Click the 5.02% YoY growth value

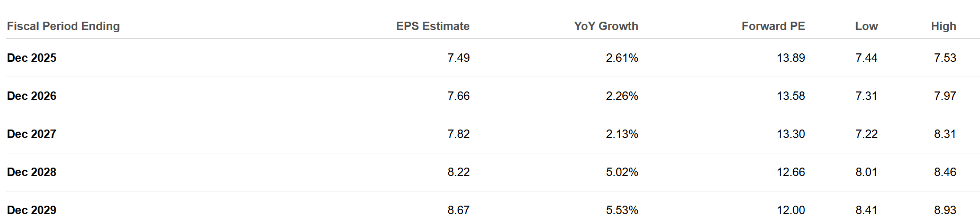(622, 172)
